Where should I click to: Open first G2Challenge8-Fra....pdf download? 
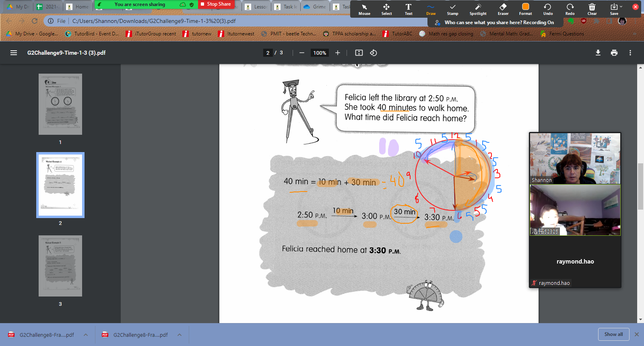(41, 335)
